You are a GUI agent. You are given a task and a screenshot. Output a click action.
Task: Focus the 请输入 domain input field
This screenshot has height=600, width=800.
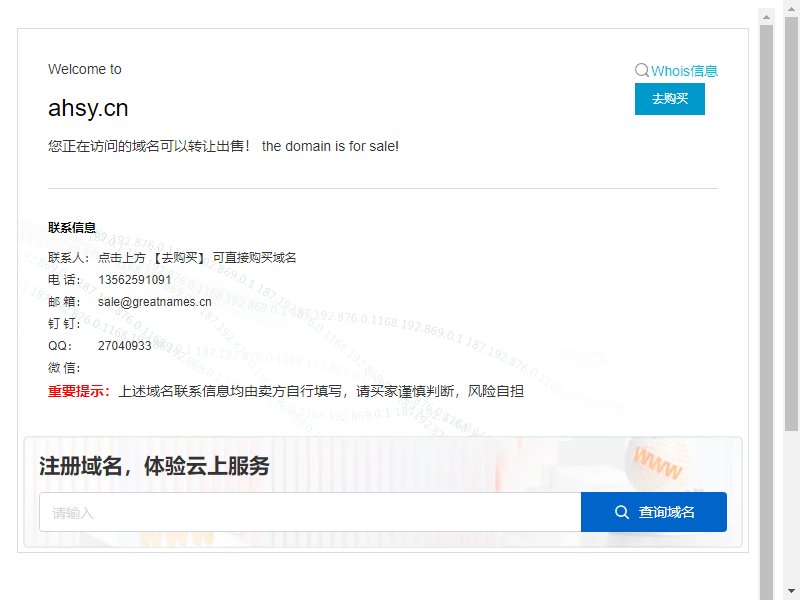coord(310,512)
